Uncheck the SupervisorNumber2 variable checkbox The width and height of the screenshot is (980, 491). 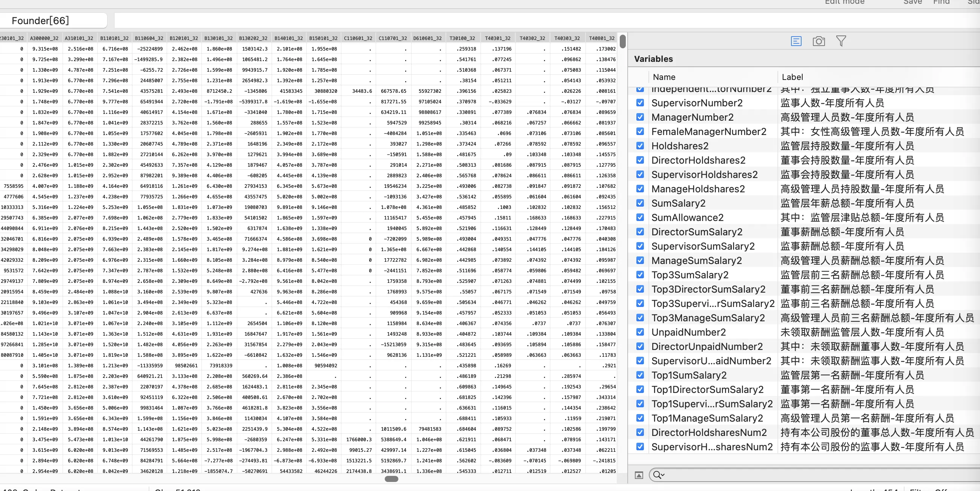640,103
